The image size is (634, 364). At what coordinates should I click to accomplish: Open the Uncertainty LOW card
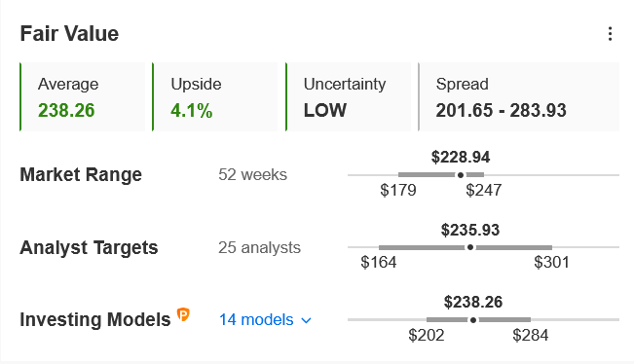pos(348,97)
